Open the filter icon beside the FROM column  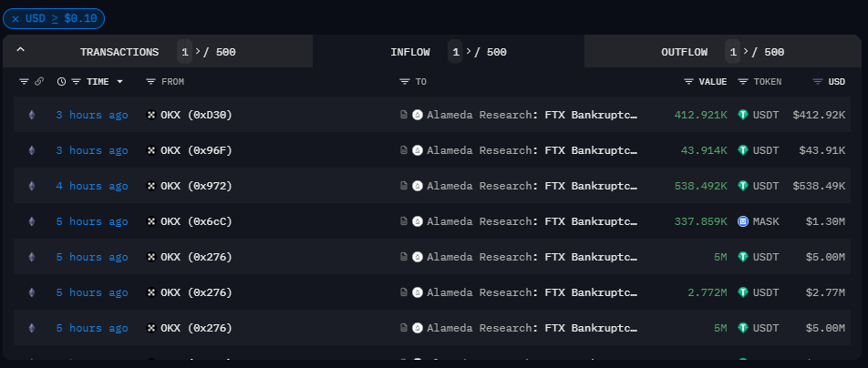point(150,82)
